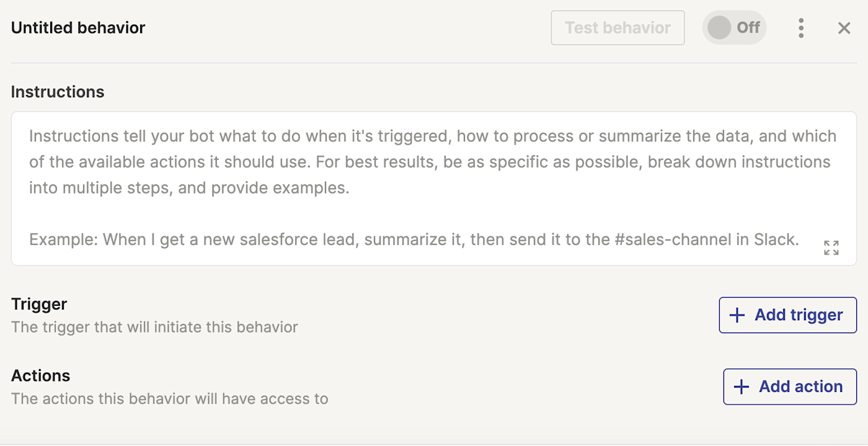This screenshot has width=868, height=446.
Task: Click the trigger description text
Action: click(154, 327)
